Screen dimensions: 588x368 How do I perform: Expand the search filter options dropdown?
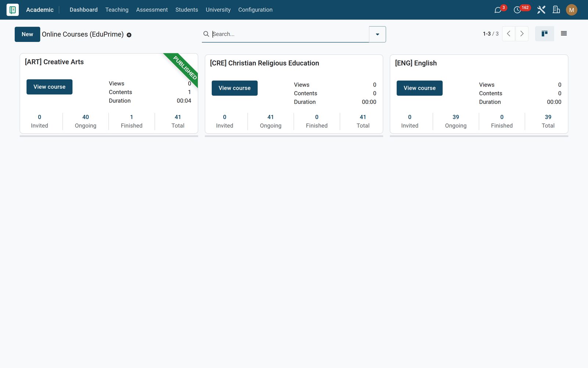377,34
